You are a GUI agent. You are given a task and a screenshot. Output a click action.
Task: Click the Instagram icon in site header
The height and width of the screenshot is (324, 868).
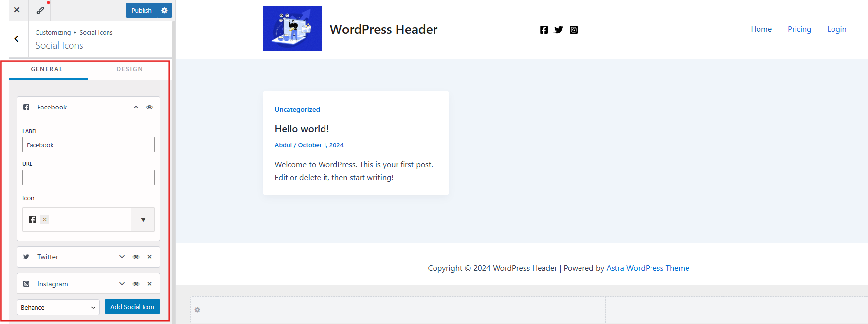pyautogui.click(x=574, y=30)
